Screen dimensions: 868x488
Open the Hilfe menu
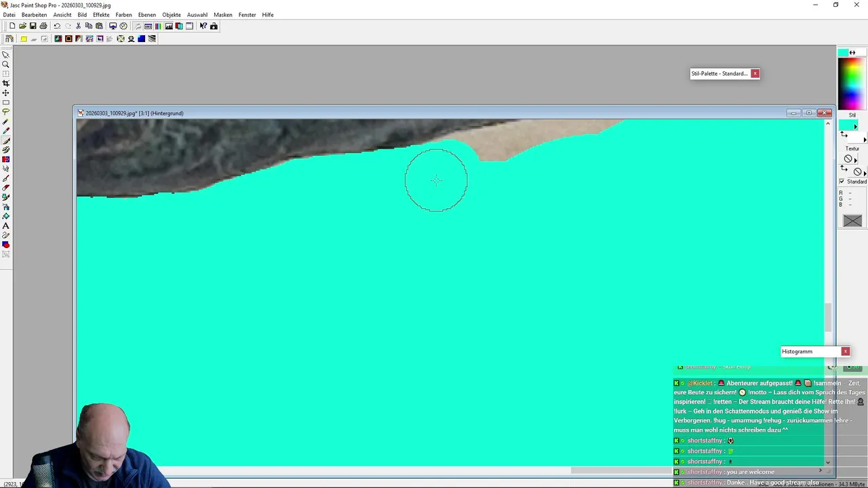pos(268,15)
